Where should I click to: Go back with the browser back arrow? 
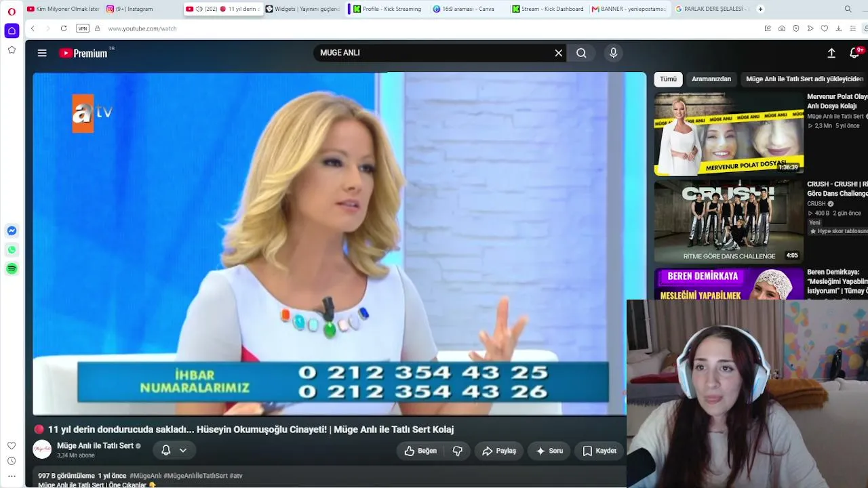33,28
